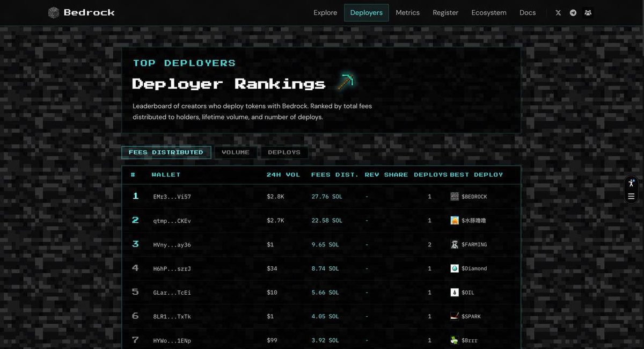Screen dimensions: 644x349
Task: Open the accessibility figure widget
Action: coord(631,183)
